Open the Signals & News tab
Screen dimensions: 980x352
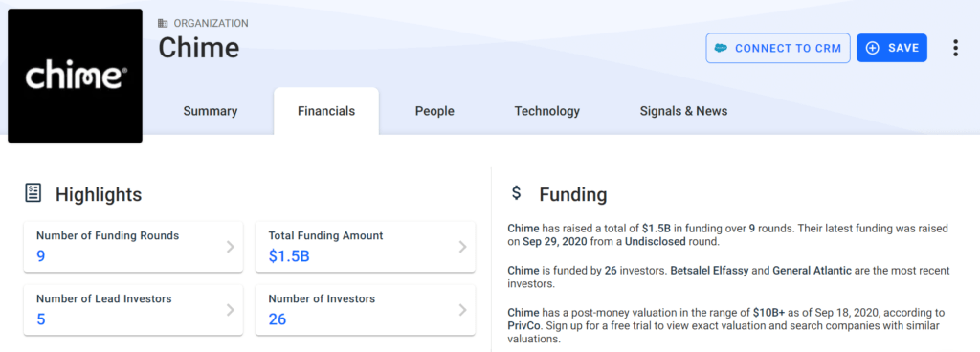[x=683, y=111]
